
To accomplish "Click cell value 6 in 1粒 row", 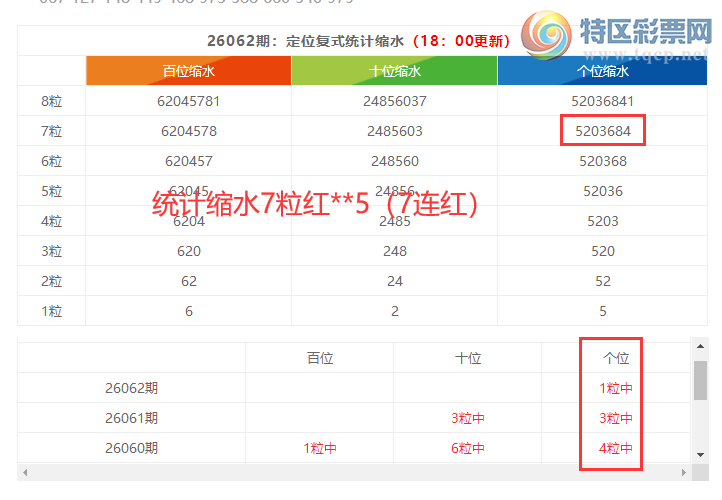I will click(x=189, y=311).
